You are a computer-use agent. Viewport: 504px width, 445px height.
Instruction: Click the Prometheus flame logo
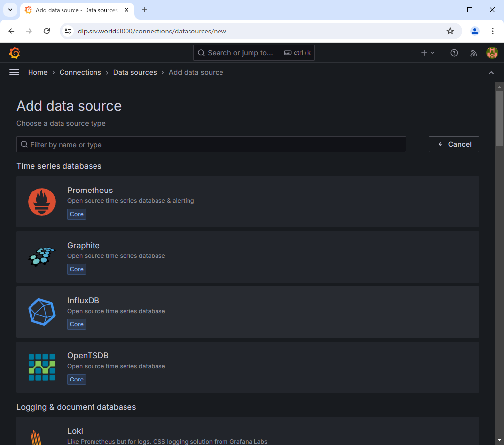click(x=42, y=202)
